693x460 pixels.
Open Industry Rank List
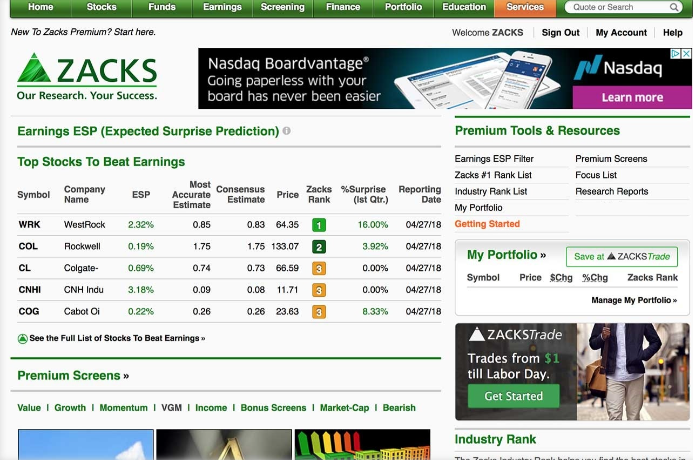(x=491, y=191)
